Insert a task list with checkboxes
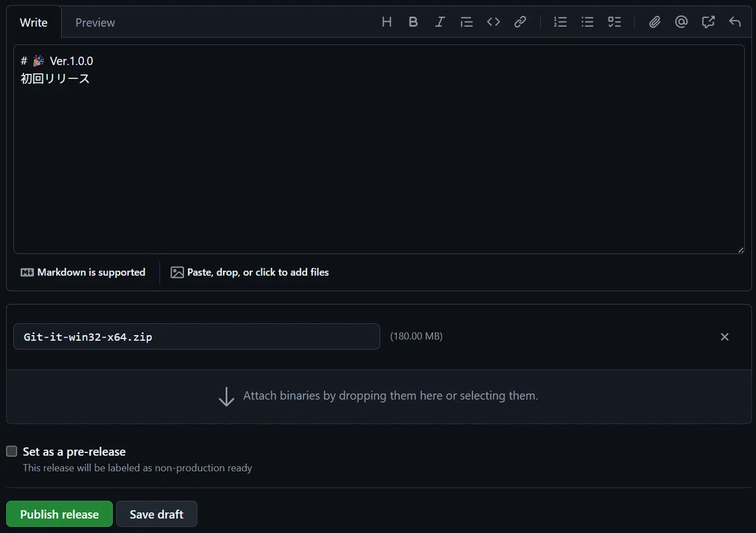This screenshot has width=756, height=533. click(x=614, y=22)
